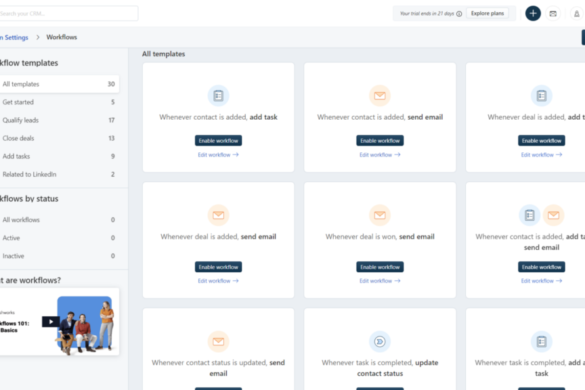This screenshot has height=390, width=585.
Task: Click email icon on 'contact status is updated' card
Action: tap(218, 341)
